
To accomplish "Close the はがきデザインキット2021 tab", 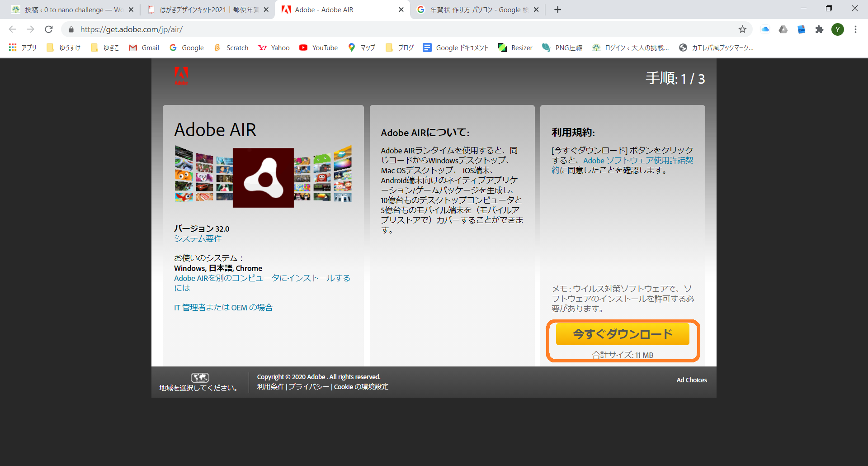I will 266,10.
